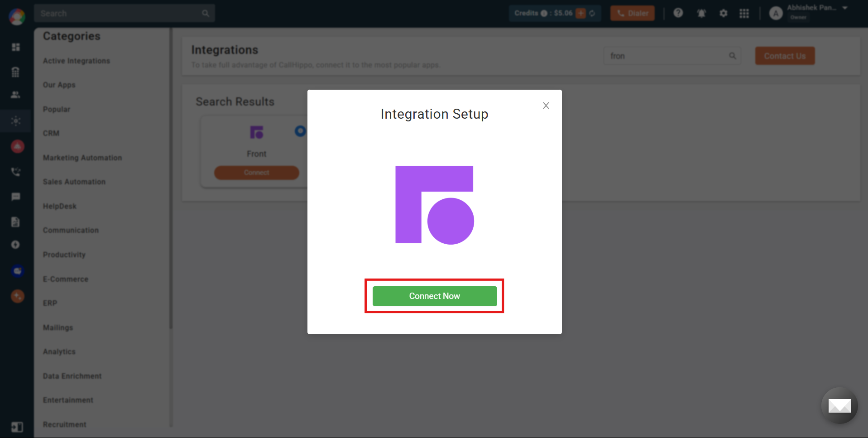Select Mailings category

click(x=58, y=327)
